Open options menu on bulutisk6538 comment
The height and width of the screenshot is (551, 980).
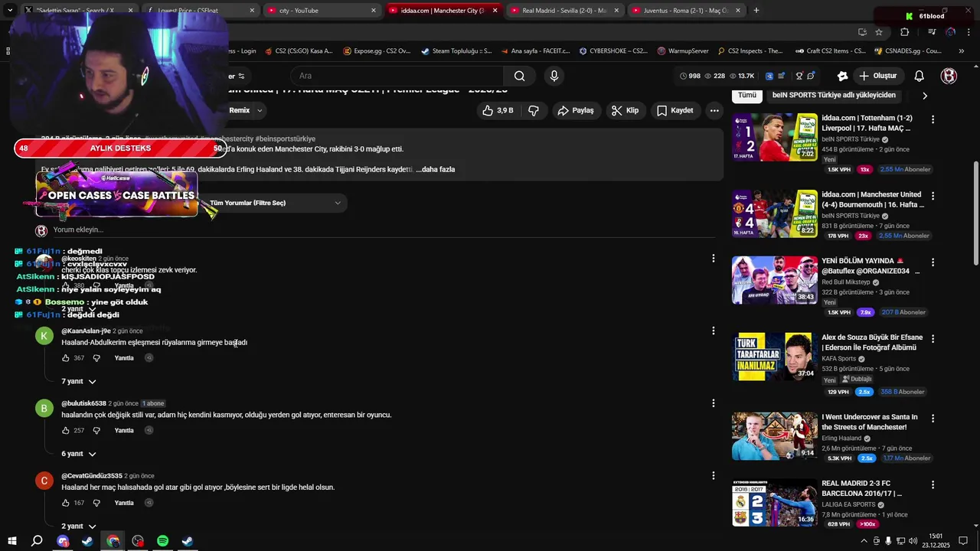[714, 403]
